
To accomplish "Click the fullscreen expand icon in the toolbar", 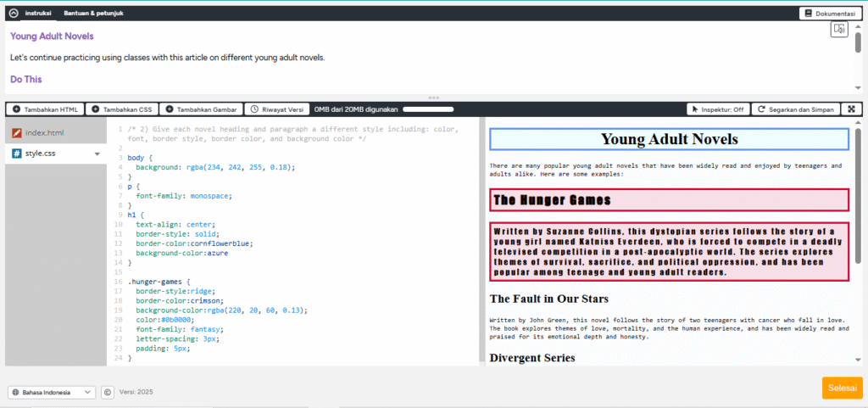I will click(851, 109).
